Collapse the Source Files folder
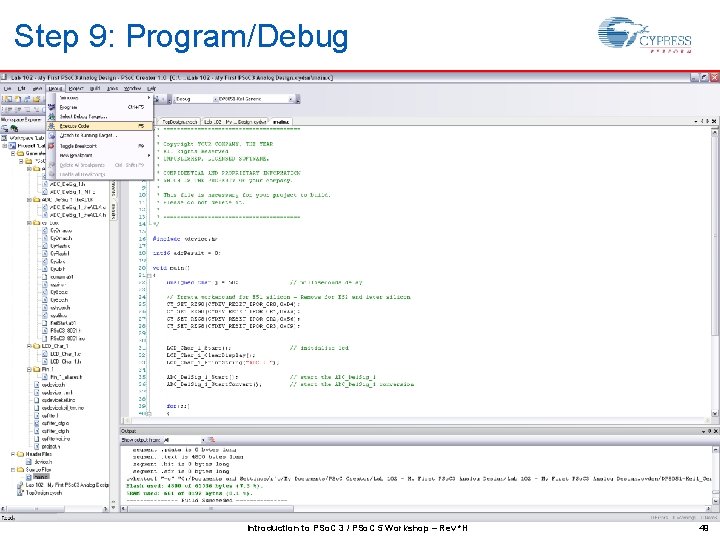 click(13, 470)
